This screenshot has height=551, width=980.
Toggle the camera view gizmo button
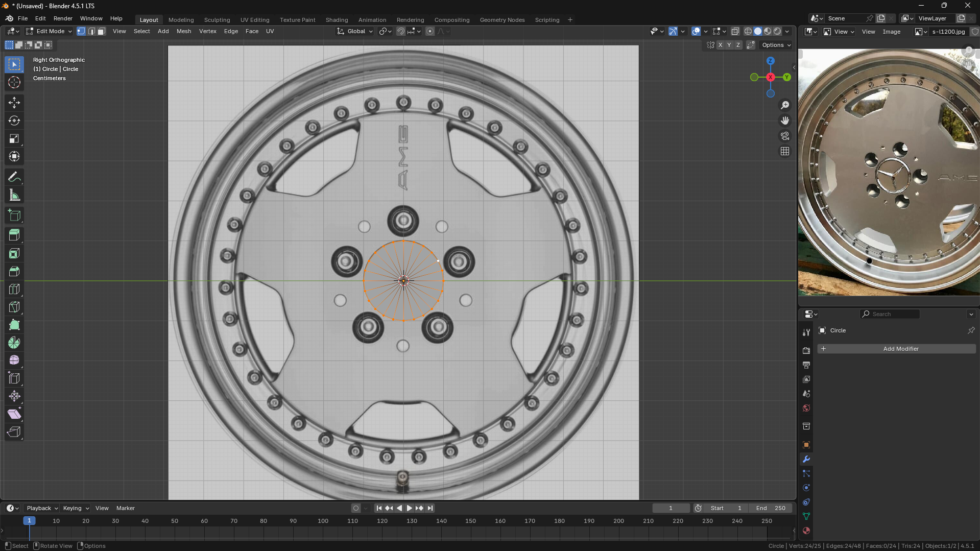click(x=785, y=136)
